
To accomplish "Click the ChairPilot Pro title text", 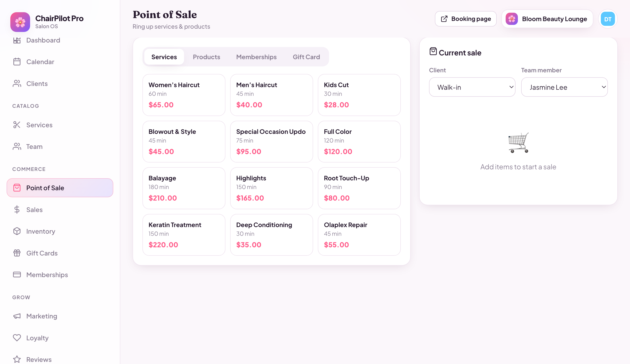I will pos(59,18).
